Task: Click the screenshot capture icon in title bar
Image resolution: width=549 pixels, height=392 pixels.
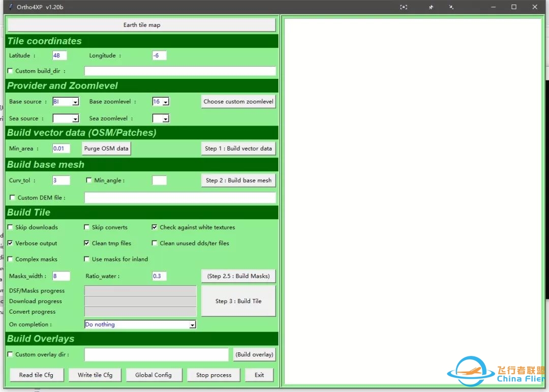Action: click(x=404, y=7)
